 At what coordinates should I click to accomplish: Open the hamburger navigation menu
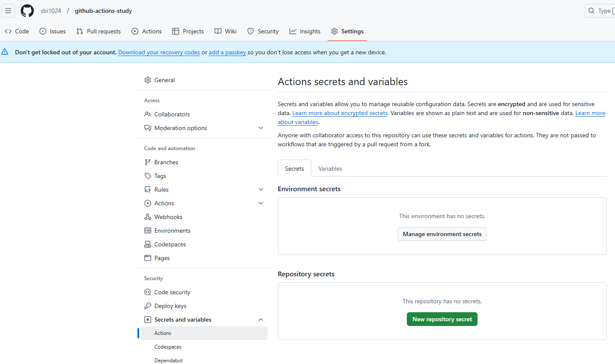click(8, 11)
